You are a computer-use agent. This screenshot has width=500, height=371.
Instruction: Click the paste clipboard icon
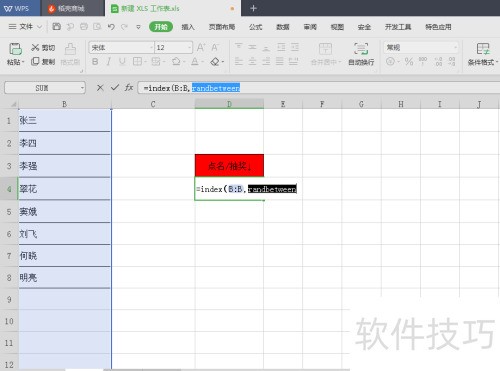point(15,49)
